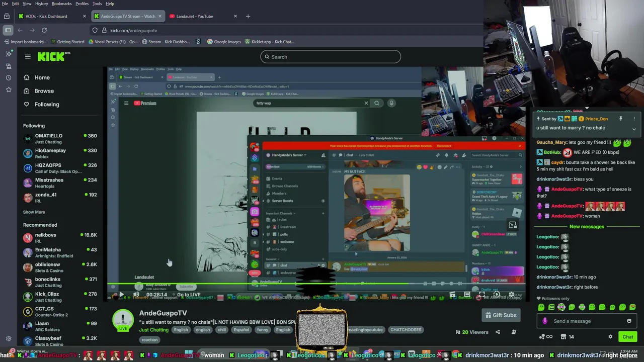Open oblivionsw recommended channel
The image size is (644, 362).
(x=60, y=267)
